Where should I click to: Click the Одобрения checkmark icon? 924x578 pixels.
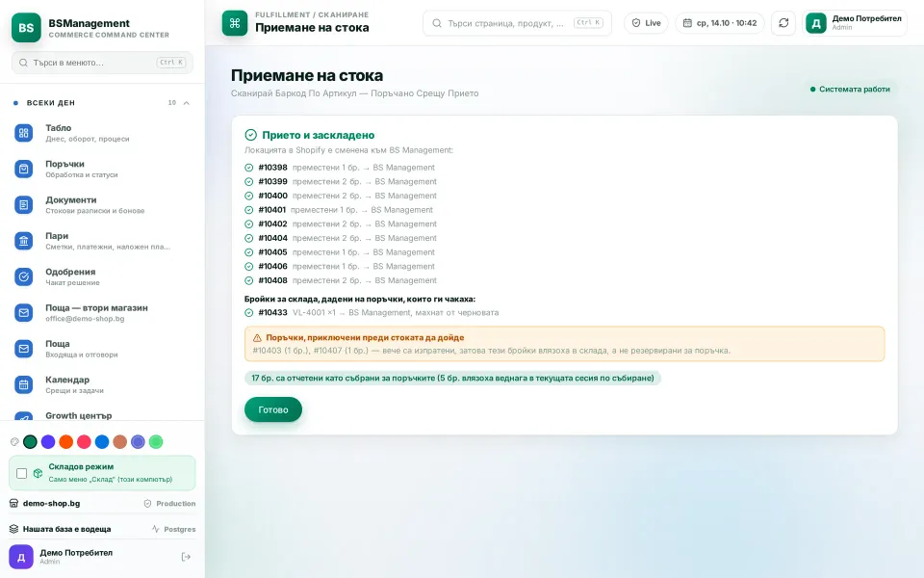[x=23, y=276]
